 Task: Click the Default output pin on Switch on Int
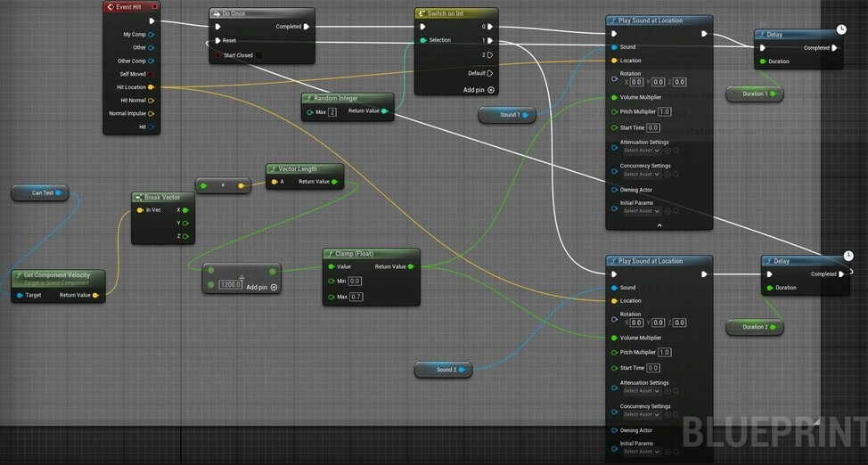pyautogui.click(x=490, y=73)
